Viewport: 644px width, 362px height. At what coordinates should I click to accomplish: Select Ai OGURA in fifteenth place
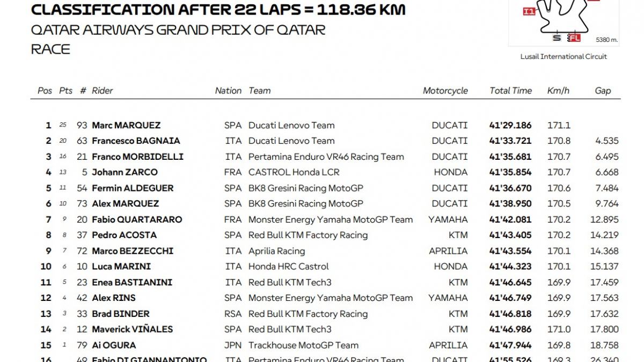(x=114, y=345)
